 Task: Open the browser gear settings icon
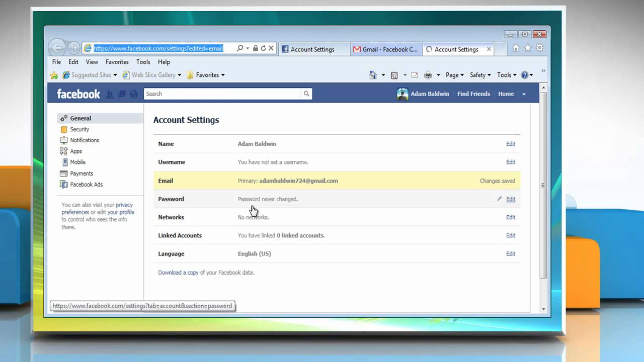[539, 48]
